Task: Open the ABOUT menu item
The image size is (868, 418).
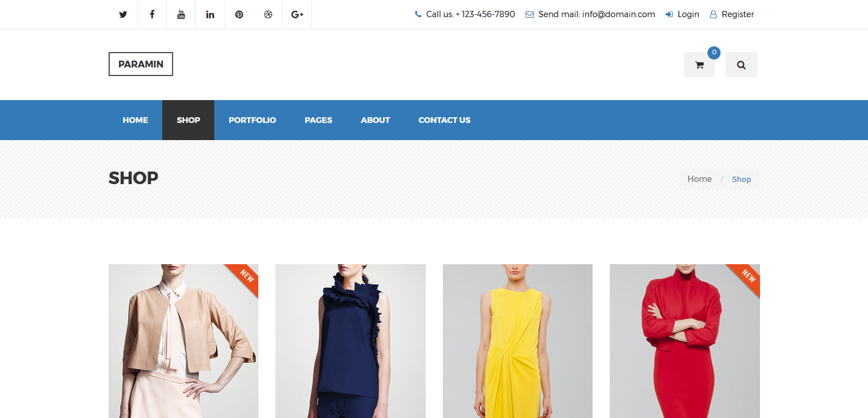Action: [375, 120]
